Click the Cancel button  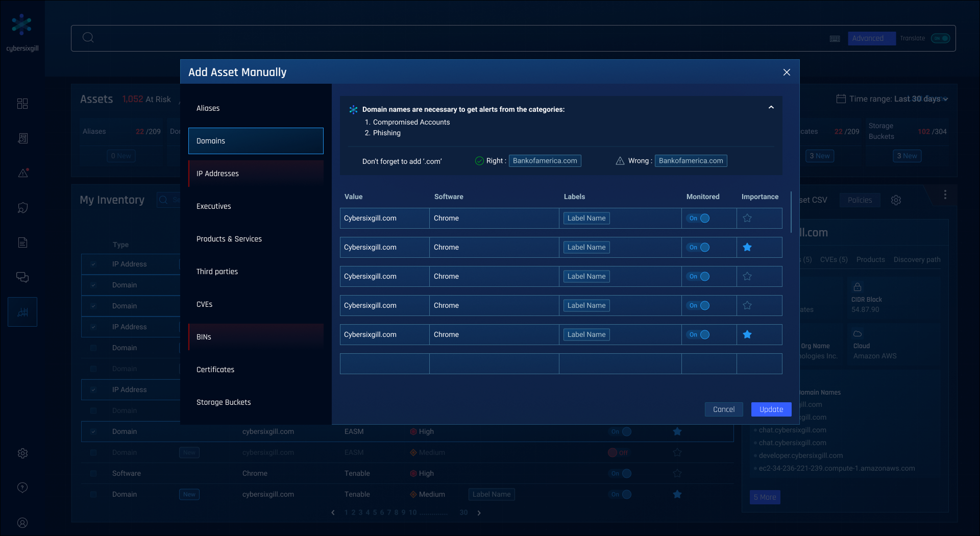pos(724,409)
